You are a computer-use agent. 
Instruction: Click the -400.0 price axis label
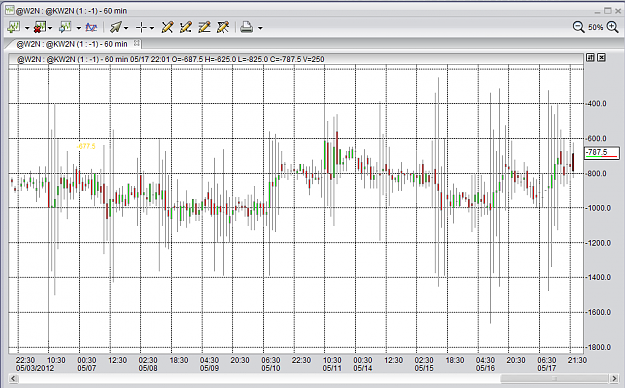point(596,104)
